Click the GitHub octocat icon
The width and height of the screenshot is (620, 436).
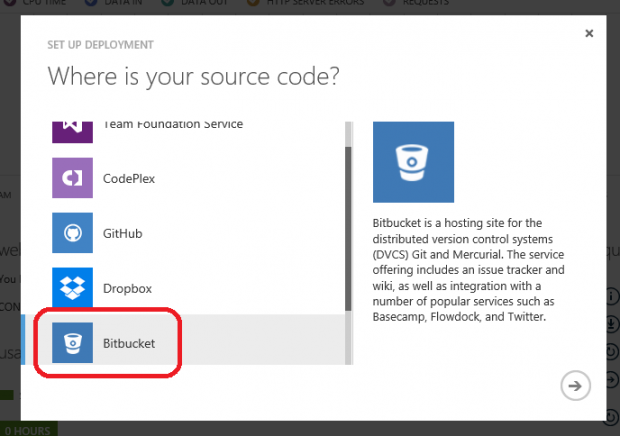pos(72,233)
